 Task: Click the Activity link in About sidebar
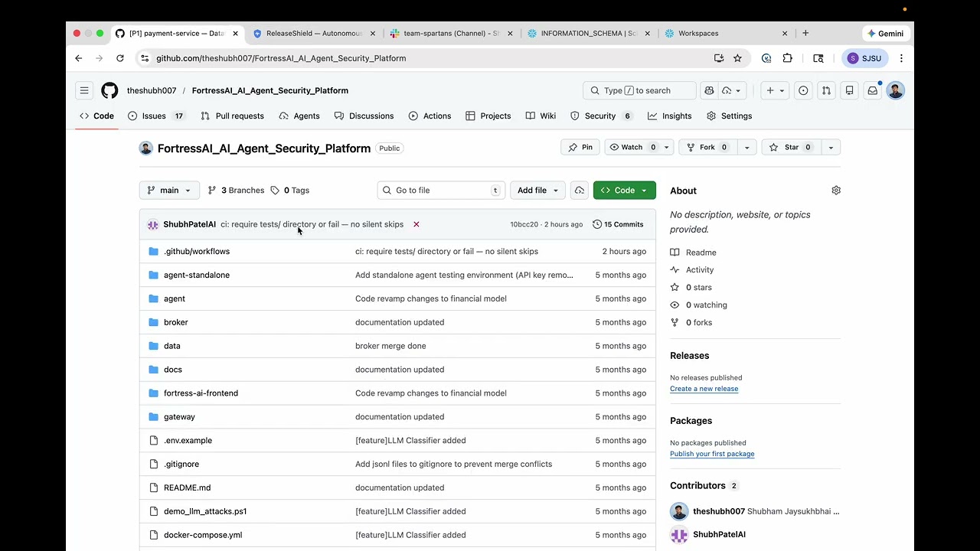pyautogui.click(x=692, y=270)
